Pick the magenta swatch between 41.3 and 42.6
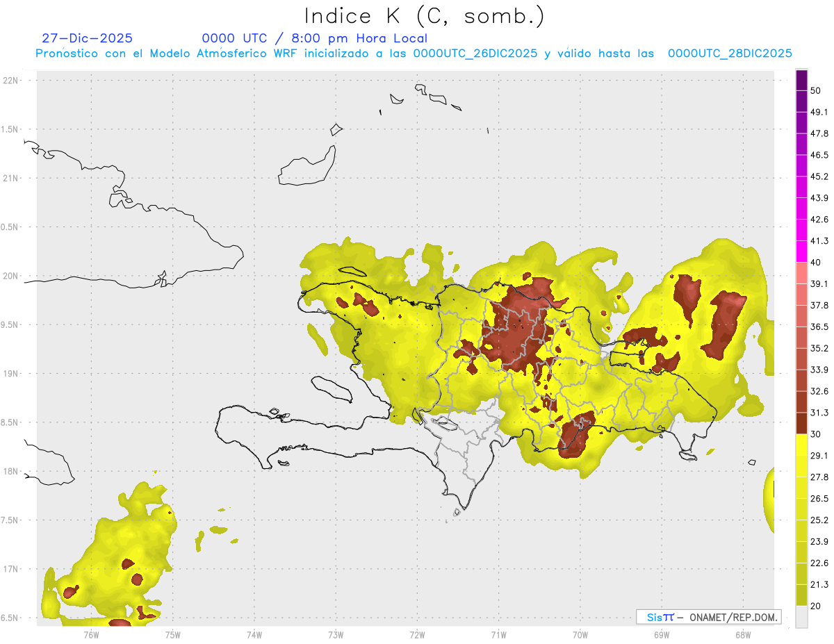Image resolution: width=834 pixels, height=644 pixels. 801,231
